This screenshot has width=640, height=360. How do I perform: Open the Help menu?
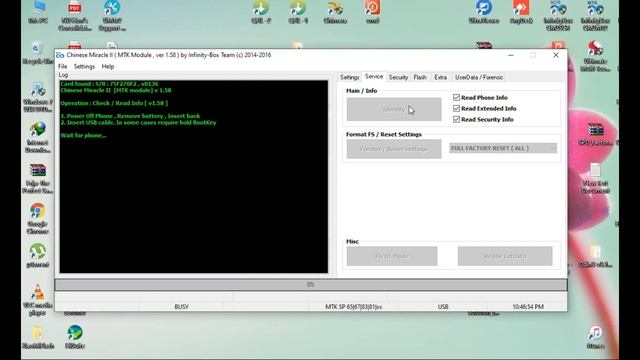point(108,66)
